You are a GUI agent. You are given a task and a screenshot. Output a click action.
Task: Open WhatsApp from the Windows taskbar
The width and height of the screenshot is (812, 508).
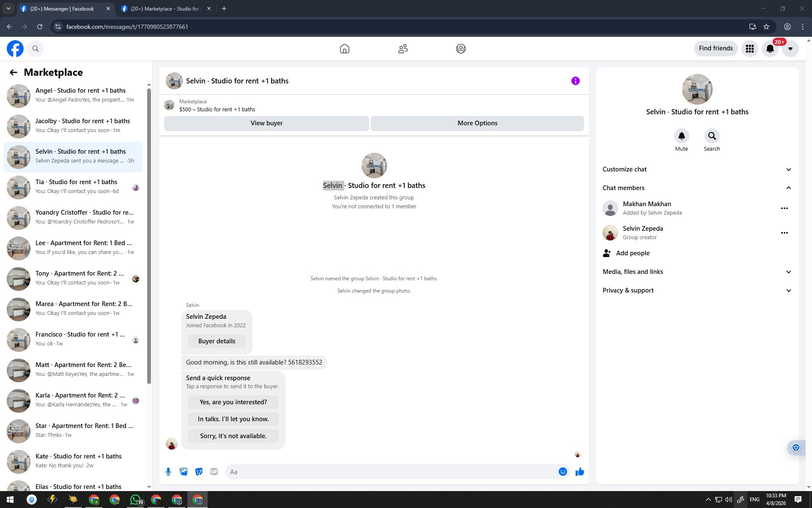135,500
